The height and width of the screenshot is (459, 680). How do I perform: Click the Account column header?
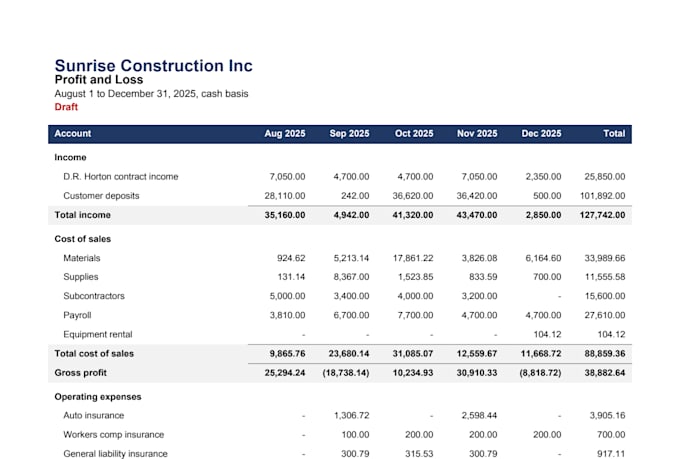tap(73, 134)
